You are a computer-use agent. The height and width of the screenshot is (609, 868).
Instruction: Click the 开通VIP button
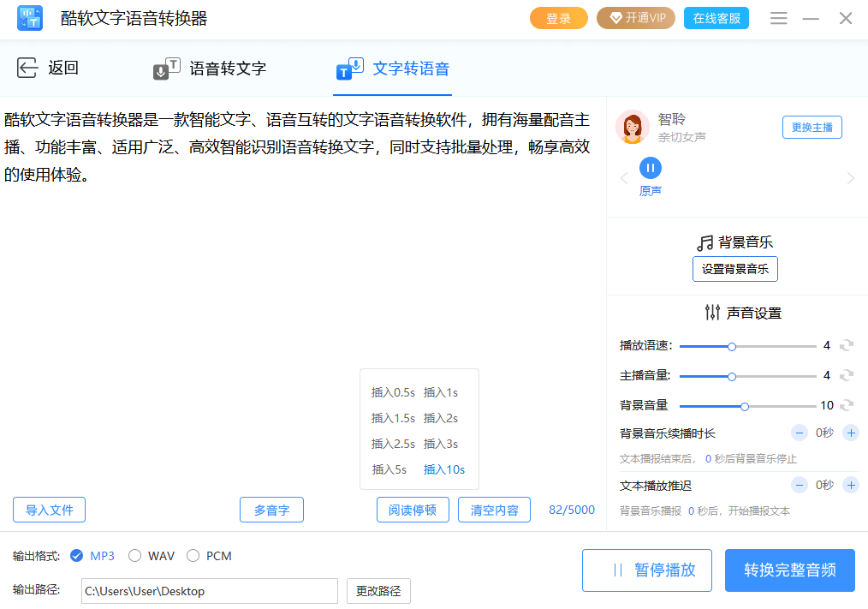[636, 18]
